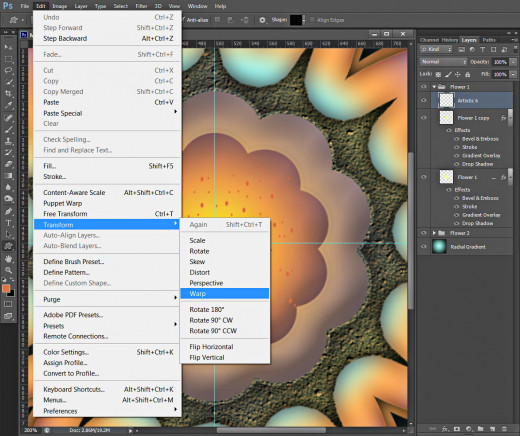Image resolution: width=520 pixels, height=436 pixels.
Task: Click the link layers icon
Action: point(432,429)
